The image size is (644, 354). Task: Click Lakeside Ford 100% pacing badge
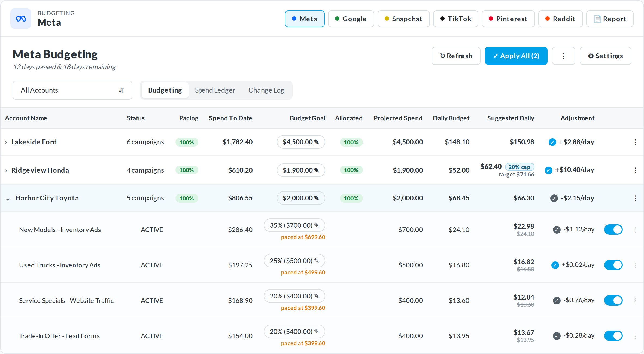[187, 142]
